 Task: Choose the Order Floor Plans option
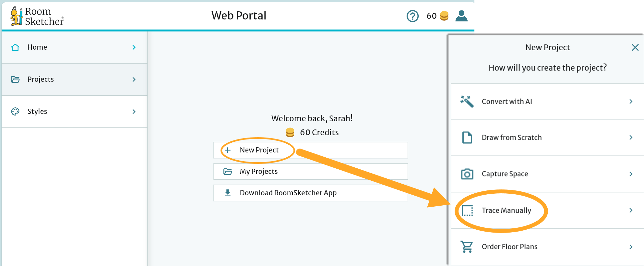click(547, 247)
